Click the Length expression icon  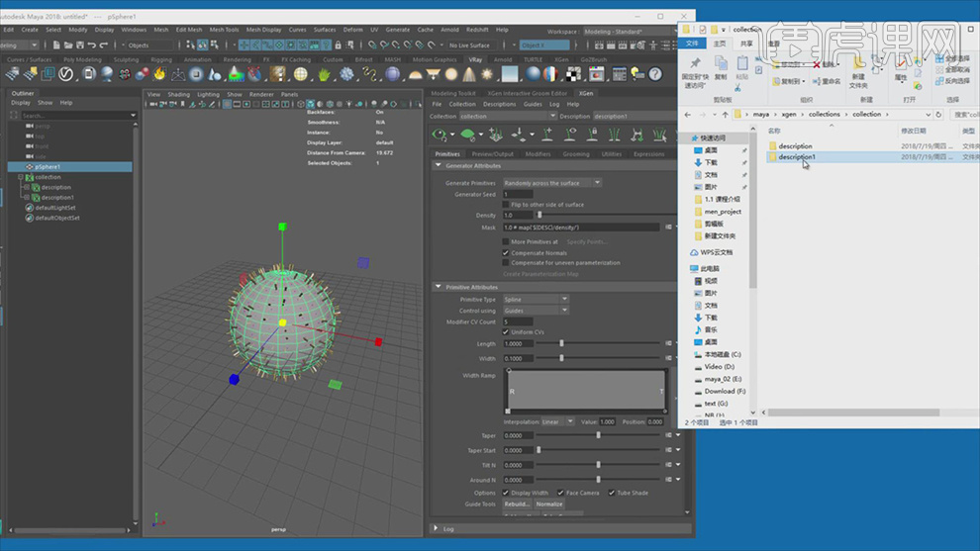[x=669, y=343]
